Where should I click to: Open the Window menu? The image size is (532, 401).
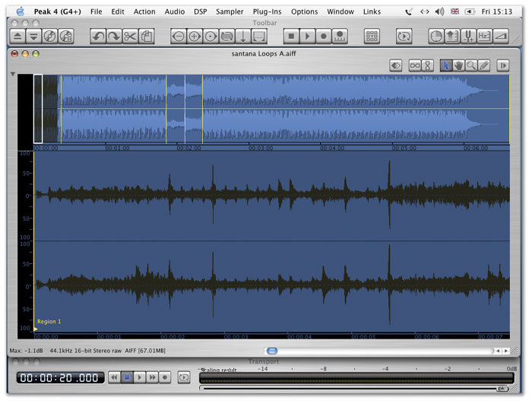point(340,11)
